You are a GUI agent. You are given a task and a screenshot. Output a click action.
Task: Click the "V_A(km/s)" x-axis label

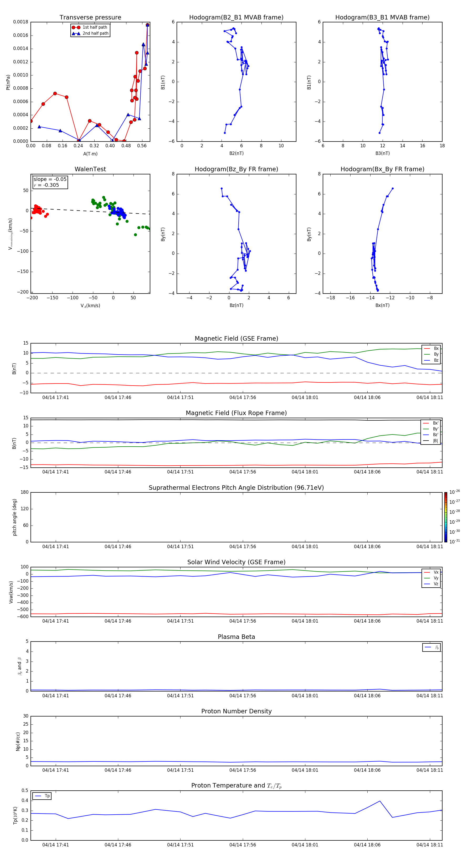pos(90,306)
